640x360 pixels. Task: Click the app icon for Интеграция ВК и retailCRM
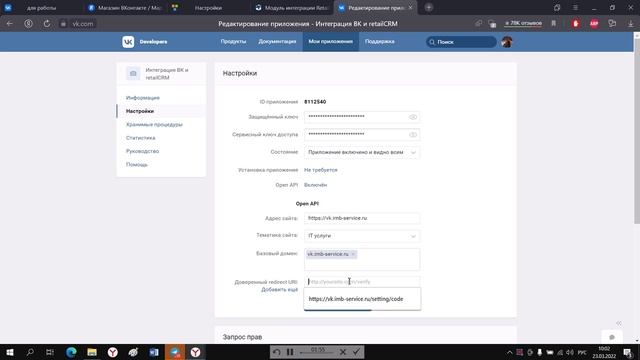133,73
